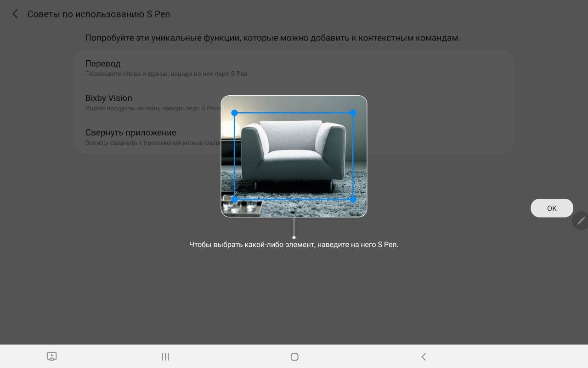Open the floating S Pen pencil icon

point(581,221)
